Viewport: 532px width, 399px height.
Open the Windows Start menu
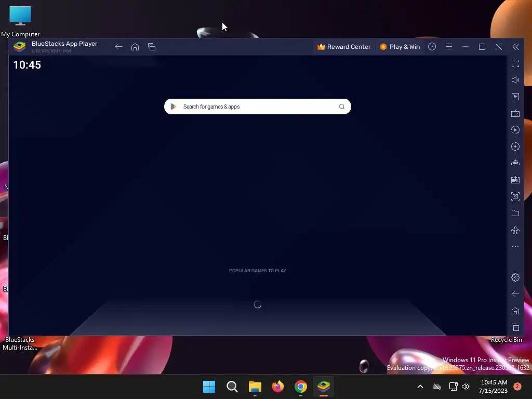click(209, 387)
